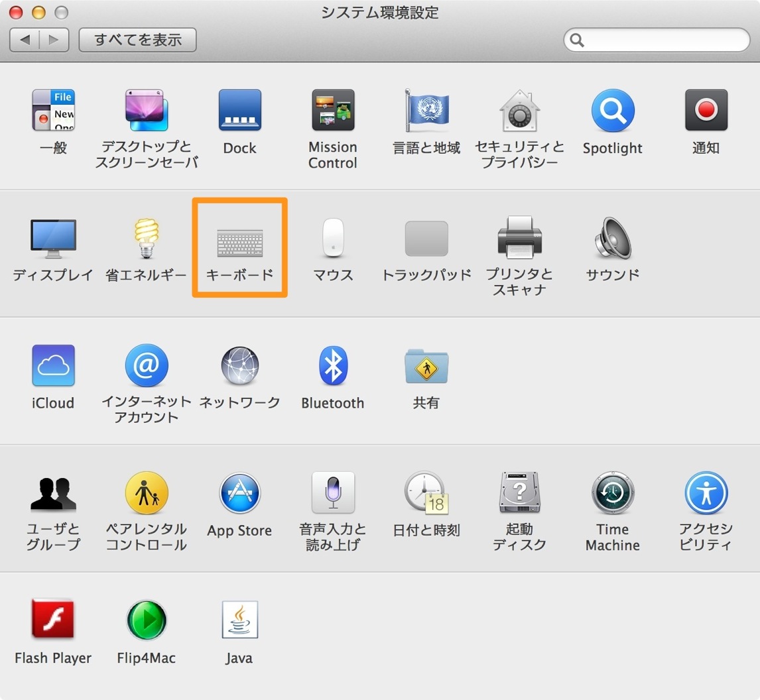Open 音声入力と読み上げ microphone icon

coord(333,492)
